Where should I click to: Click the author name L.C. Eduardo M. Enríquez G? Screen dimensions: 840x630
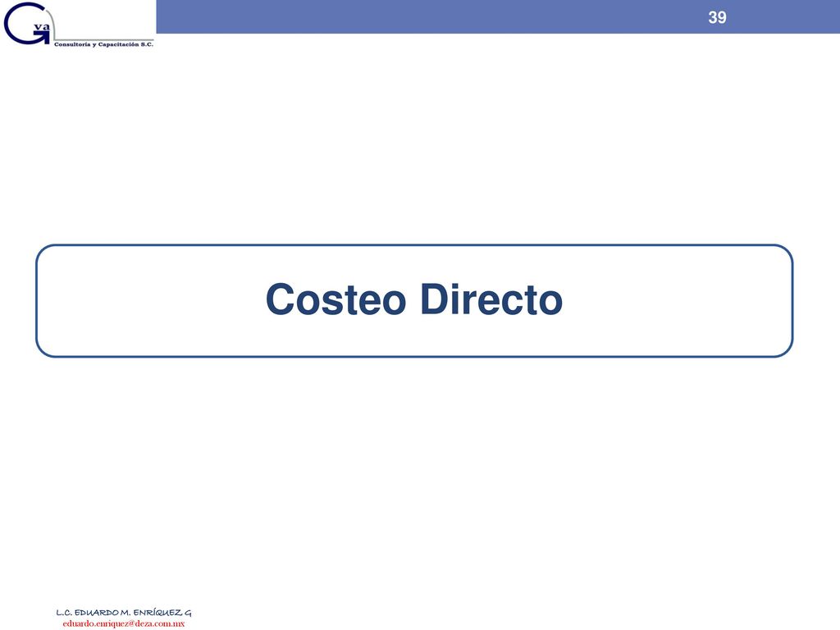[123, 612]
